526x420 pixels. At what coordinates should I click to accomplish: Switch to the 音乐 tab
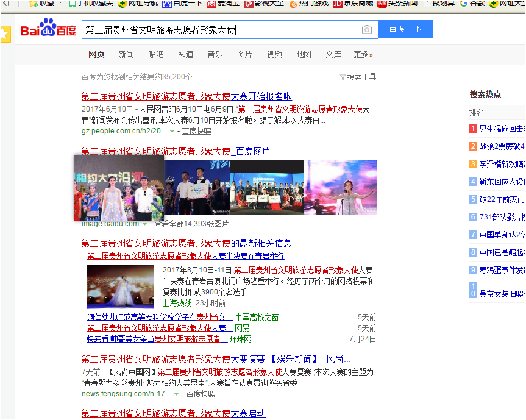[x=215, y=54]
